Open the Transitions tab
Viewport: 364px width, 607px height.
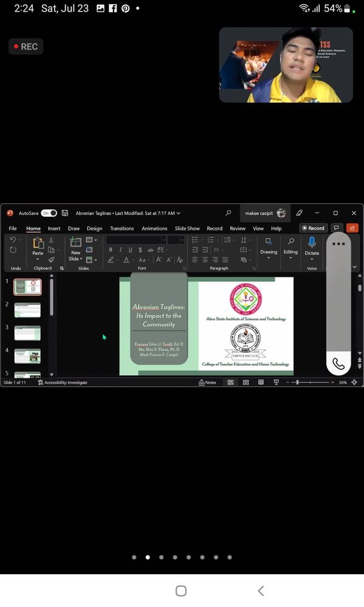[121, 228]
